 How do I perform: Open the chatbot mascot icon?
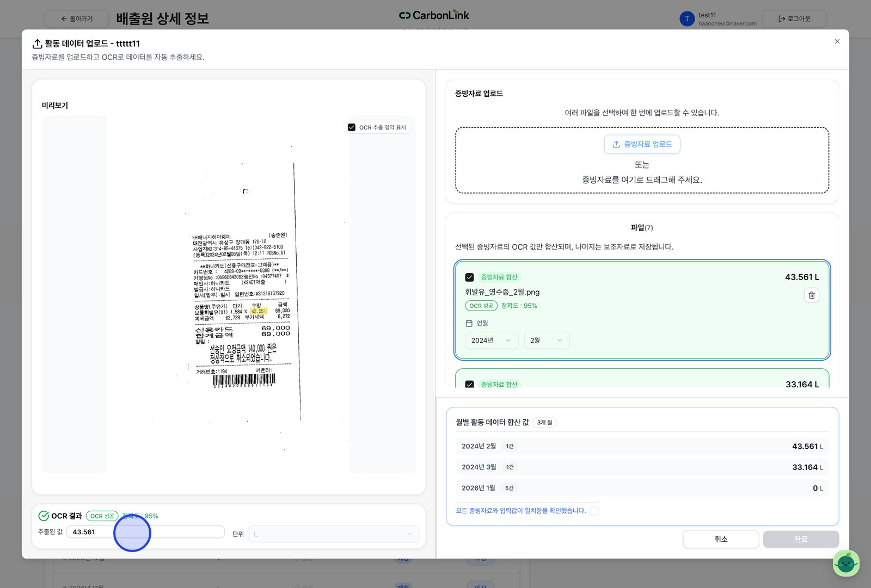tap(845, 563)
